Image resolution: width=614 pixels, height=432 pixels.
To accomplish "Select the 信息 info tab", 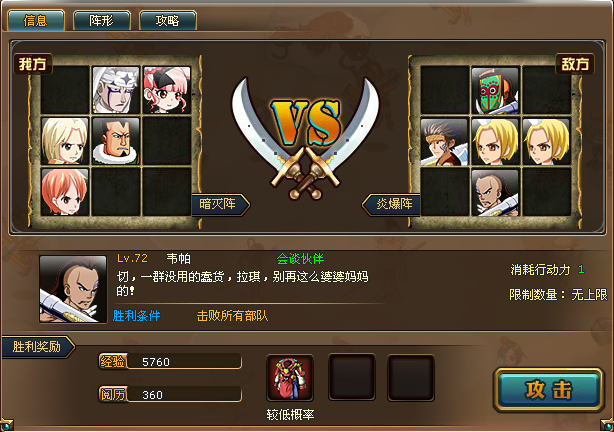I will click(35, 20).
